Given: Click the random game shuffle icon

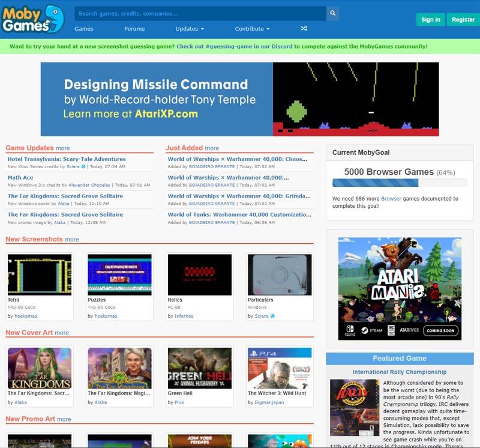Looking at the screenshot, I should click(304, 28).
